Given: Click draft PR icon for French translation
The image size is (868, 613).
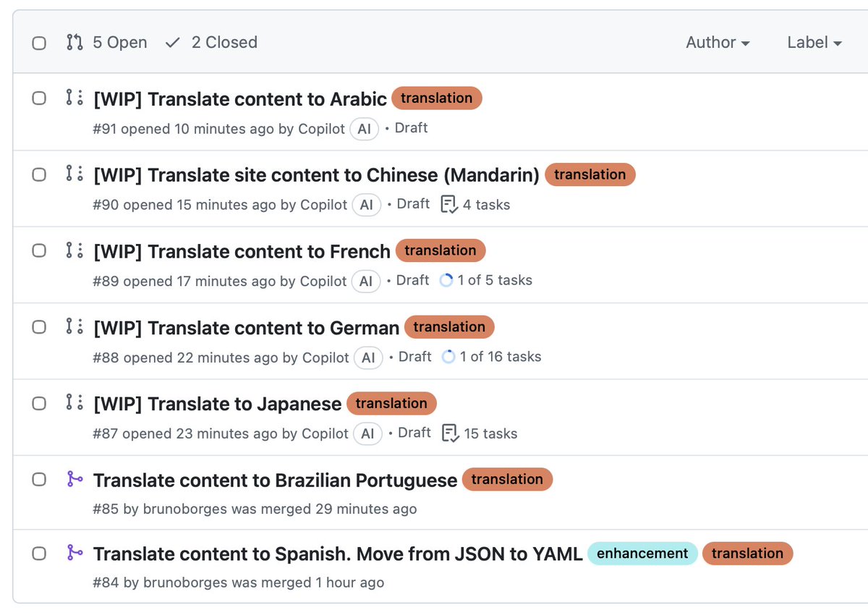Looking at the screenshot, I should pos(75,250).
